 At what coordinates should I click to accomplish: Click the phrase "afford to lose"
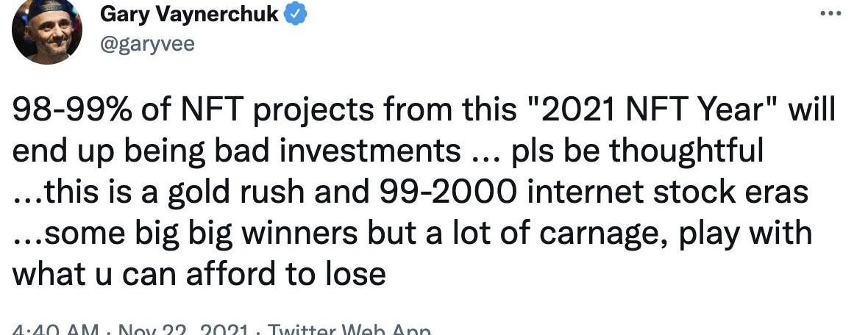coord(286,273)
